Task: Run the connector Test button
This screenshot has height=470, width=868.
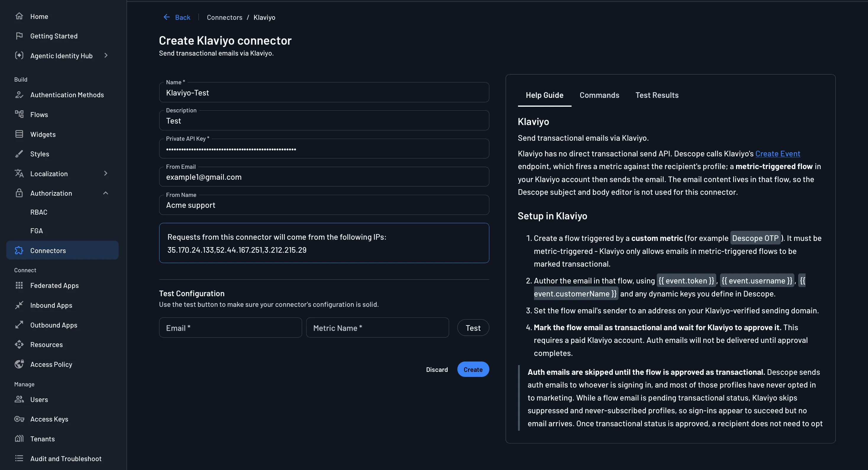Action: [x=473, y=328]
